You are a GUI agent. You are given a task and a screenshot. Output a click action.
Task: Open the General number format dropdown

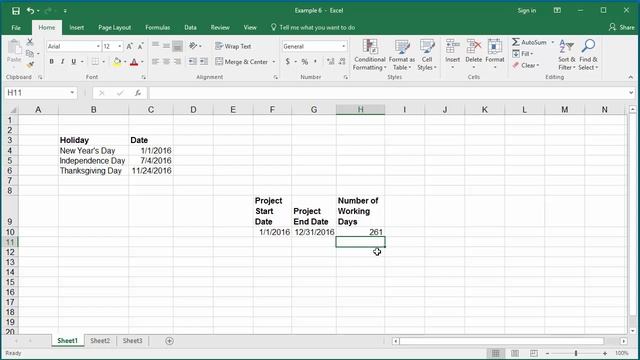[x=343, y=47]
